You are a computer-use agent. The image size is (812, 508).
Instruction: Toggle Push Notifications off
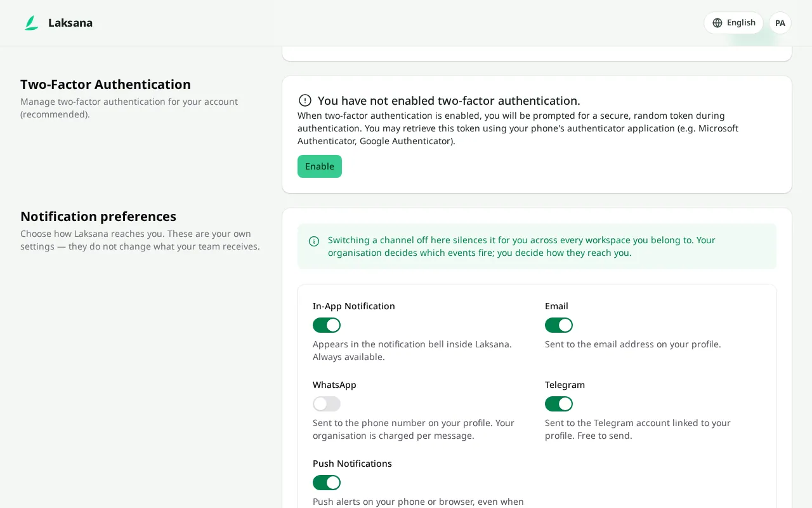coord(327,483)
